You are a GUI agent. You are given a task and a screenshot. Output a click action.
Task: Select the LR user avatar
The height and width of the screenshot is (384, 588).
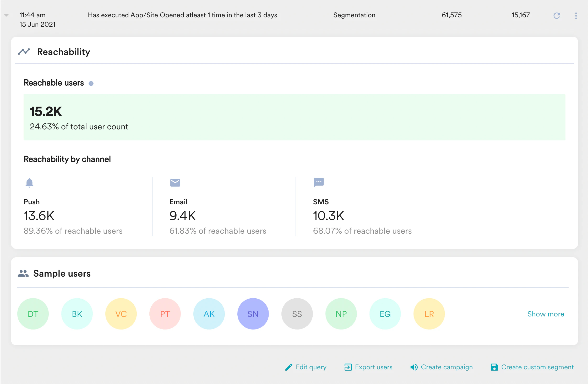pos(429,314)
